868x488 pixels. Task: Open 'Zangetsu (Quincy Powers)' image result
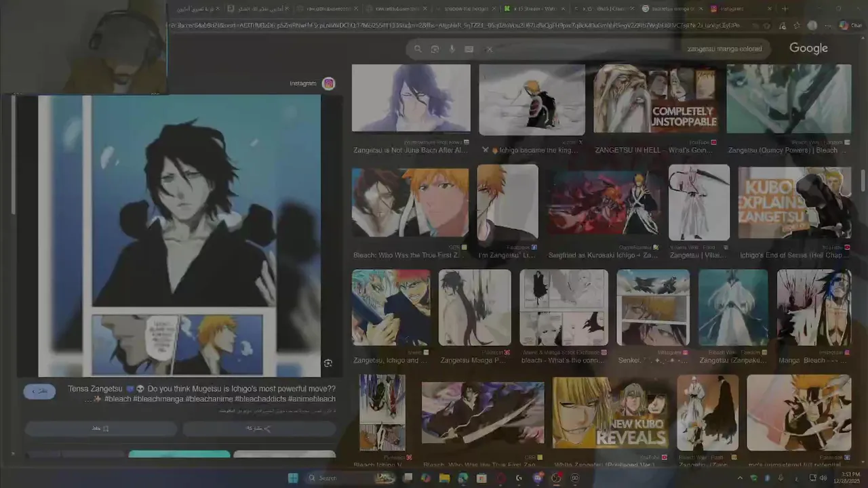click(x=789, y=99)
